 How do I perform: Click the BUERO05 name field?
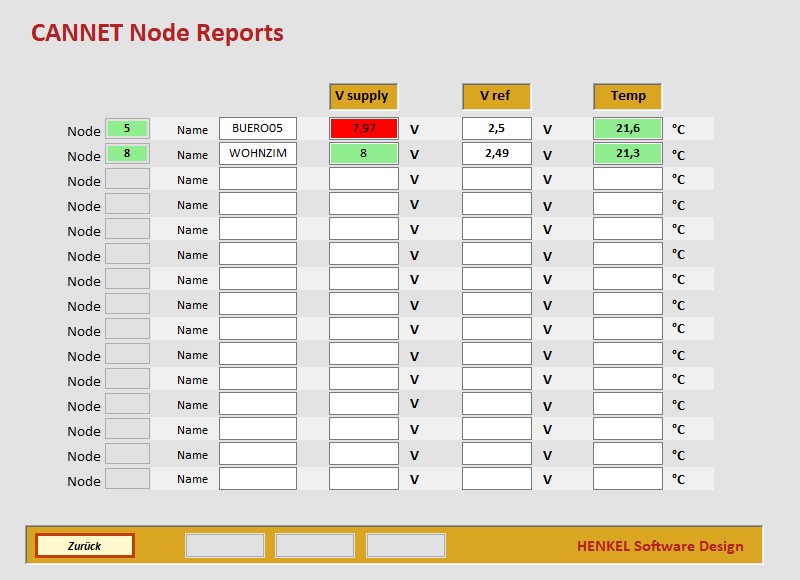pos(256,129)
